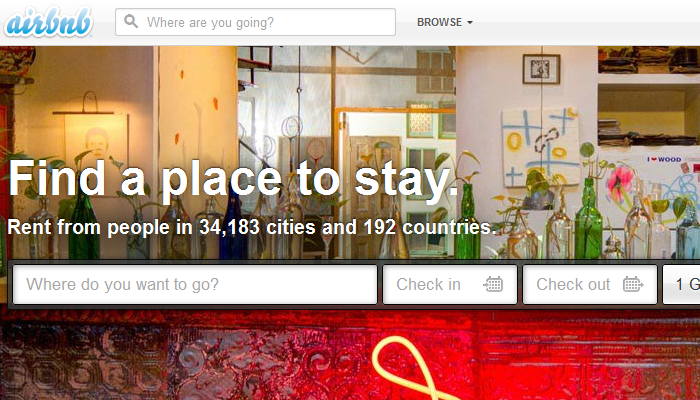Viewport: 700px width, 400px height.
Task: Click the portrait poster under the wall lamp
Action: click(96, 147)
